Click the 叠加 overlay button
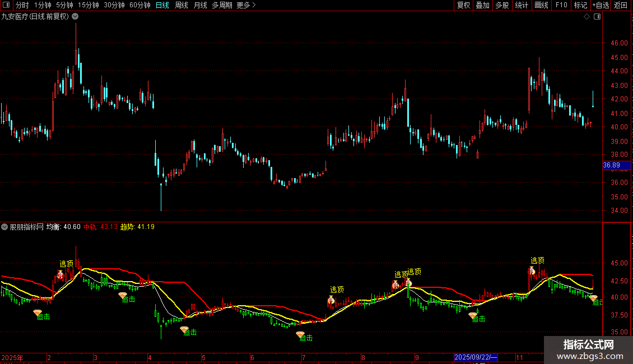Screen dimensions: 633x364 tap(482, 5)
